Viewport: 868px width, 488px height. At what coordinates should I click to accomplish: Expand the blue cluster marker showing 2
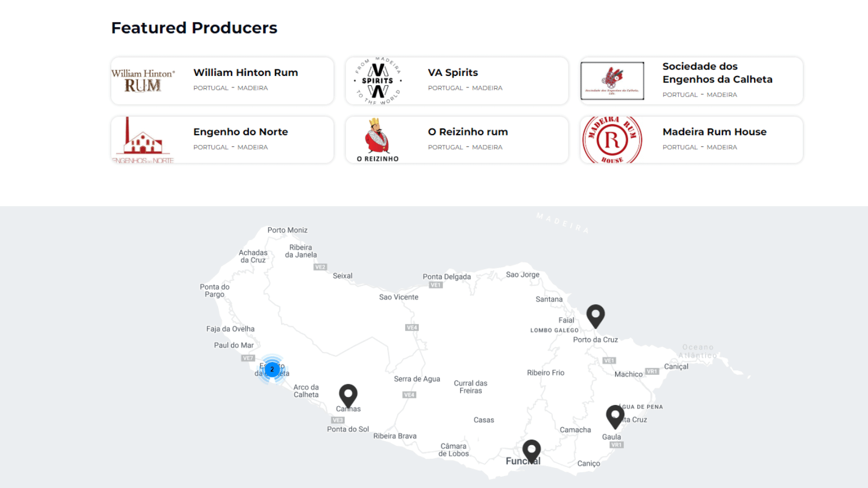[x=272, y=369]
